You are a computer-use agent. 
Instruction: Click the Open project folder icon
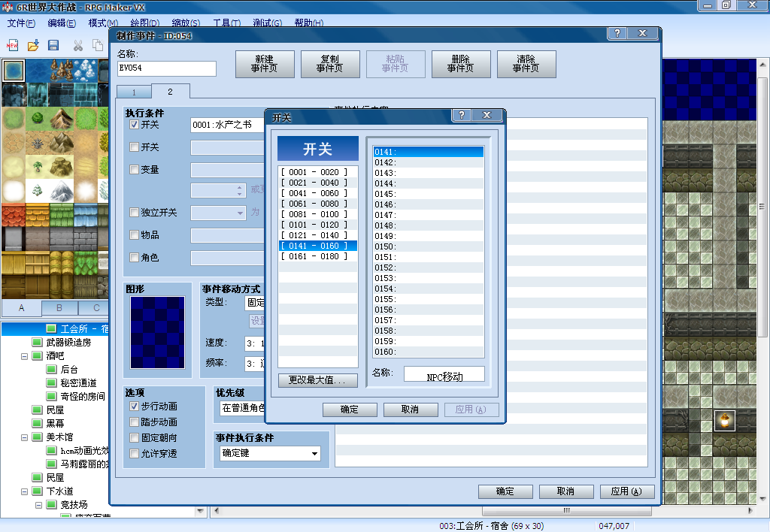(33, 46)
